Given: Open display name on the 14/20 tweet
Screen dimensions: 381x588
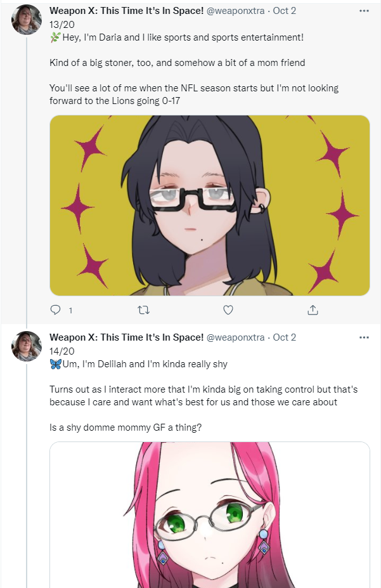Looking at the screenshot, I should pyautogui.click(x=127, y=337).
